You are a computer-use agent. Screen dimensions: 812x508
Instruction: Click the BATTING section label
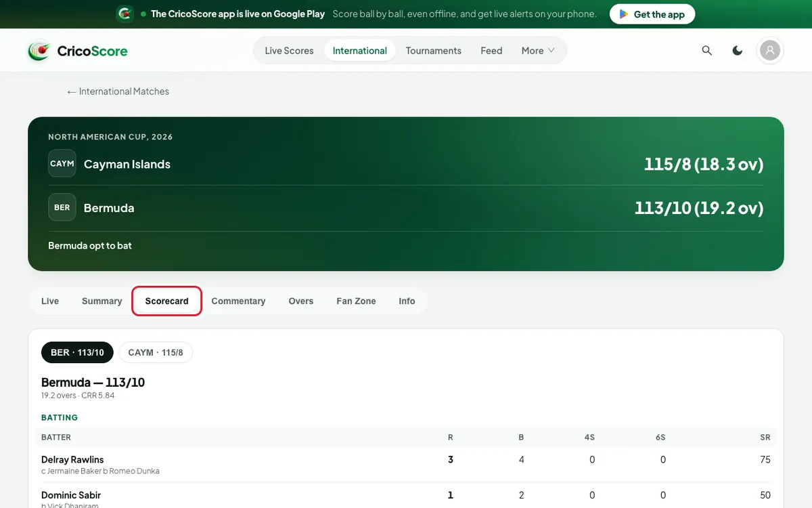coord(60,418)
